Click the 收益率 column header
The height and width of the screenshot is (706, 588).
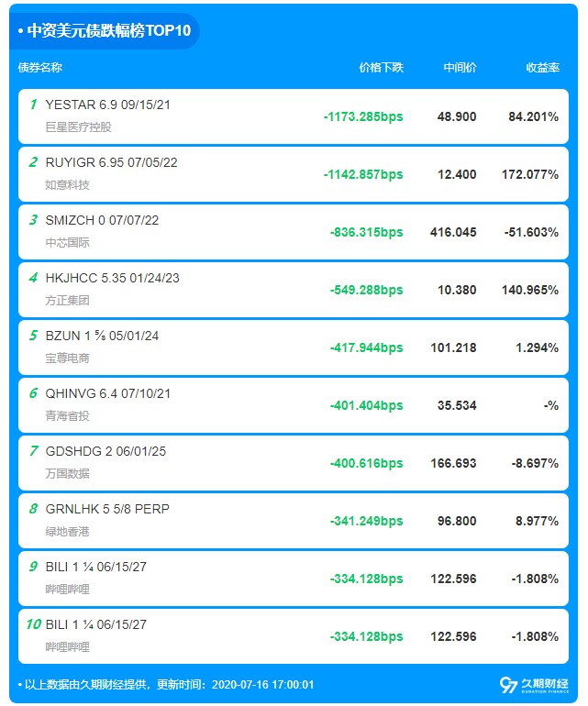click(542, 68)
